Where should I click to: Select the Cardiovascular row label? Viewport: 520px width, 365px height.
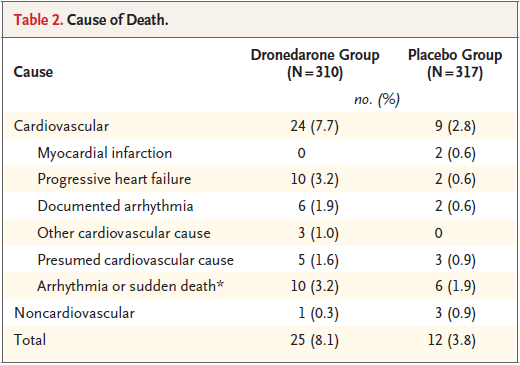pyautogui.click(x=61, y=126)
